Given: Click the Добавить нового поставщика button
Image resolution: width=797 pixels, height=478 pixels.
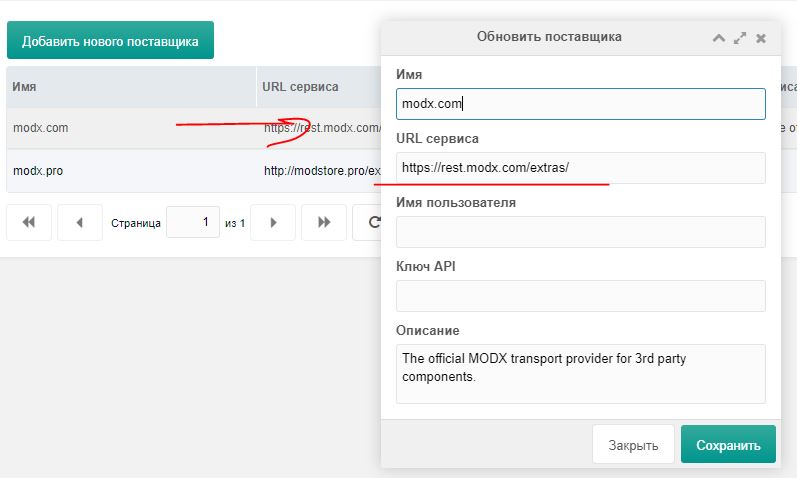Looking at the screenshot, I should [110, 40].
